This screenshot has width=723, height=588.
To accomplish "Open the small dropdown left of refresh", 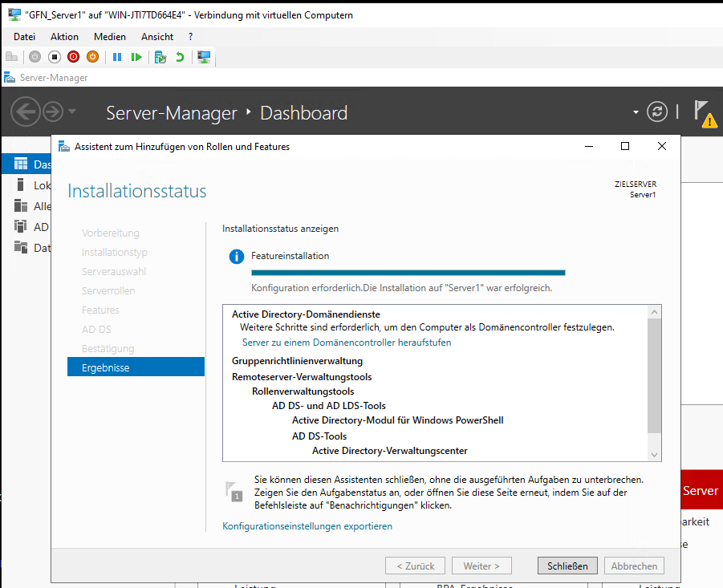I will tap(636, 112).
